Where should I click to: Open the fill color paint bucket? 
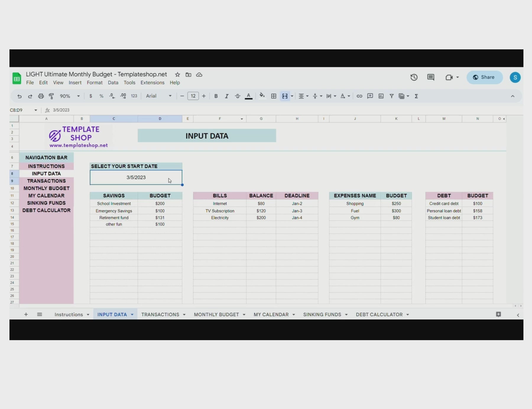pyautogui.click(x=262, y=96)
